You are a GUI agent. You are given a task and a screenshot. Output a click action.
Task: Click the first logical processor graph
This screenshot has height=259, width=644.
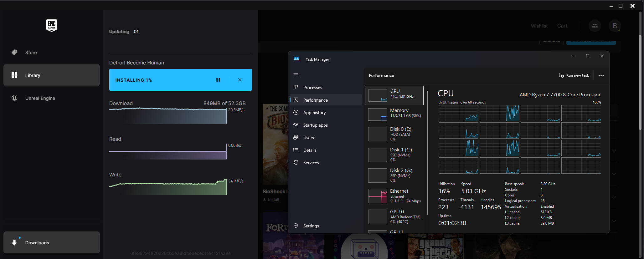tap(459, 113)
